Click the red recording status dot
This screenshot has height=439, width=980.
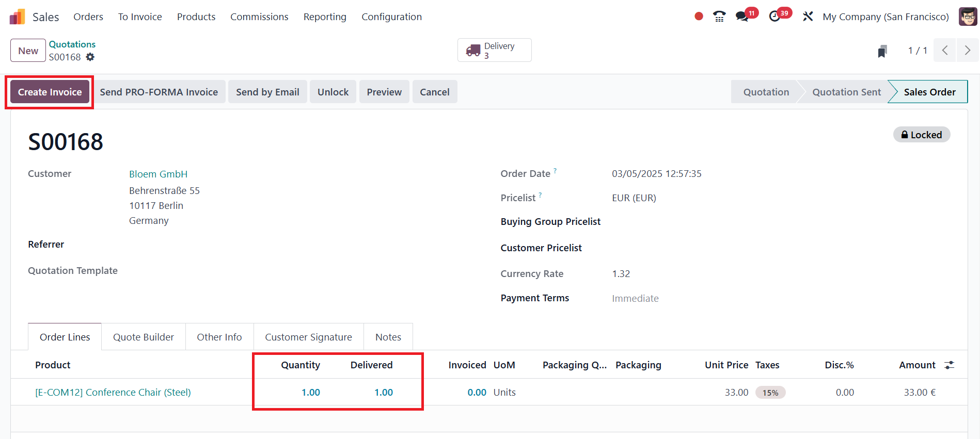coord(699,17)
